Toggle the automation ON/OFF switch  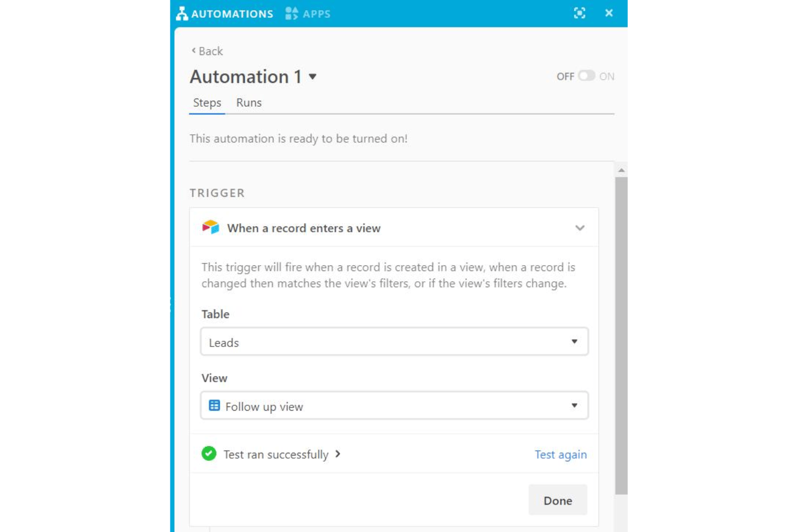click(x=587, y=76)
